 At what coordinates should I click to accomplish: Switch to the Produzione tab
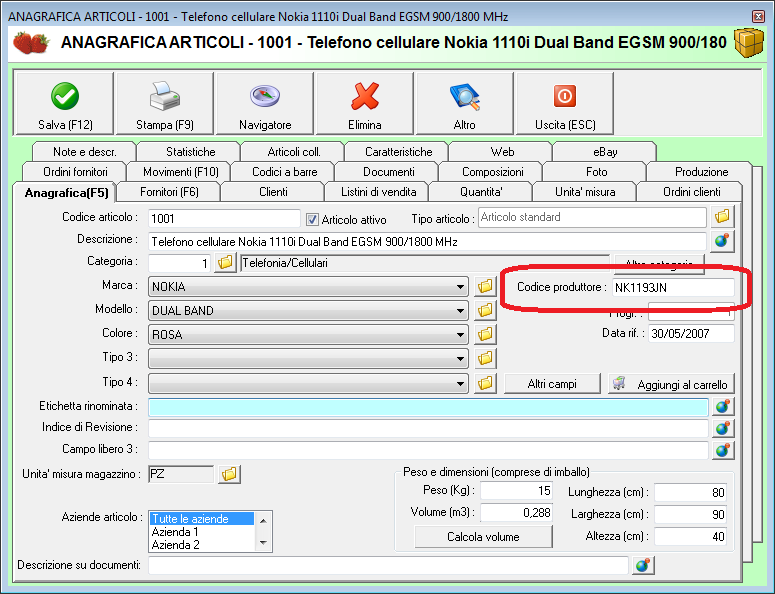tap(701, 172)
